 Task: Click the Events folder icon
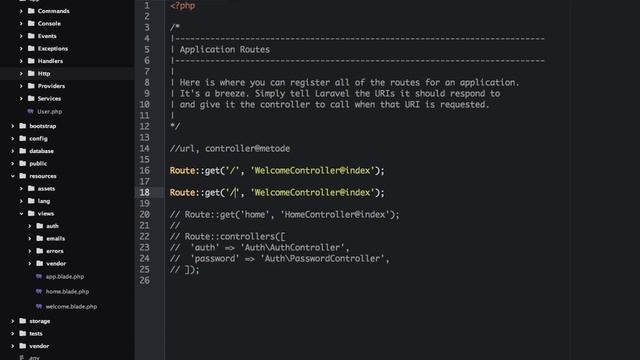31,36
